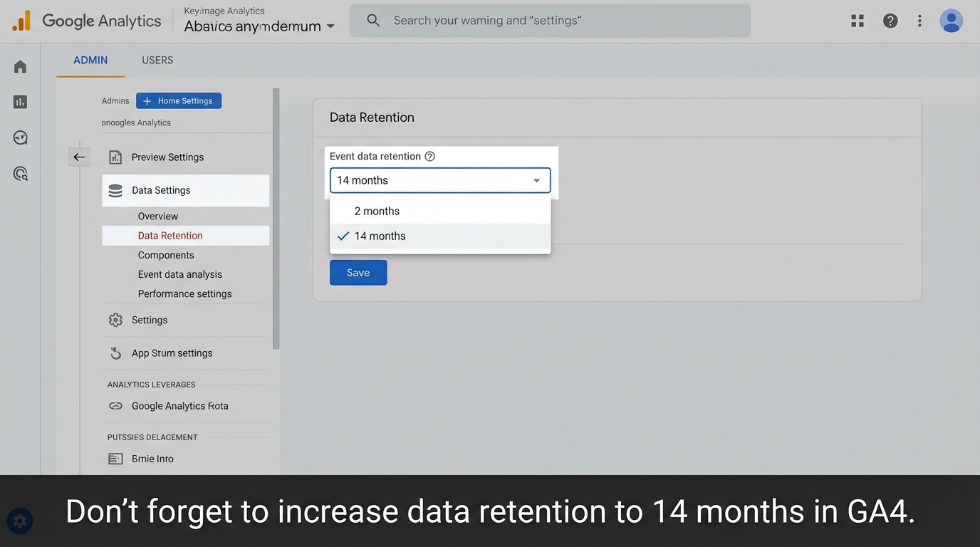Open the Event data retention dropdown
This screenshot has width=980, height=547.
pos(439,180)
